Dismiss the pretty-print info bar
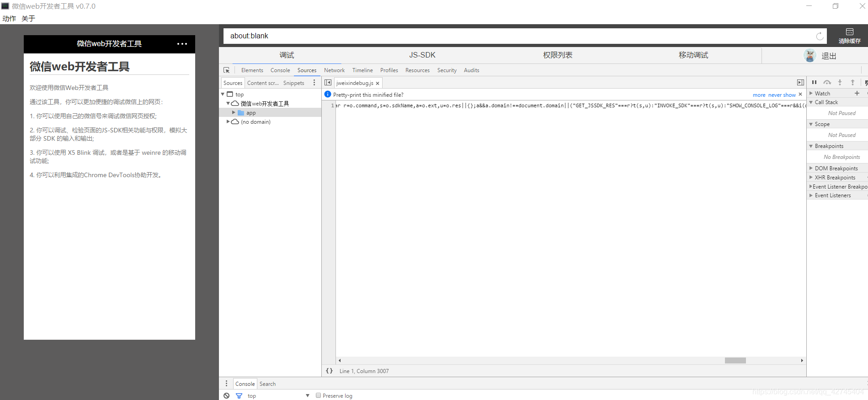Image resolution: width=868 pixels, height=400 pixels. pyautogui.click(x=800, y=95)
